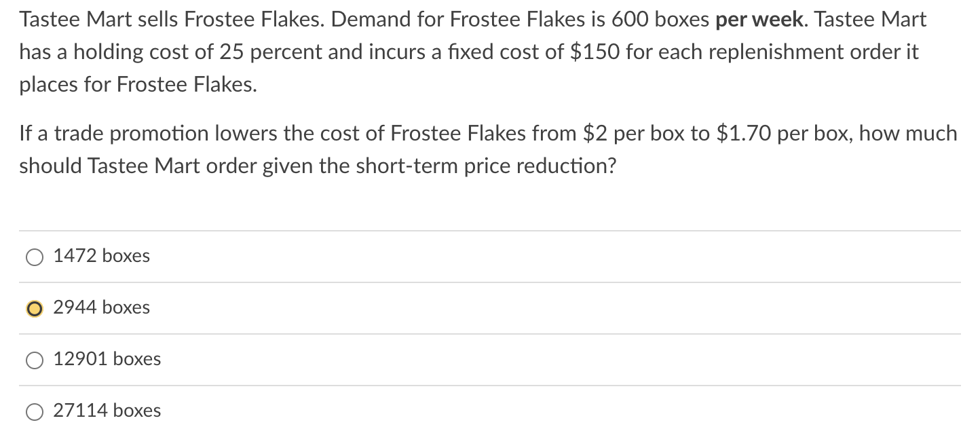
Task: Pick the 27114 boxes radio button
Action: pos(33,412)
